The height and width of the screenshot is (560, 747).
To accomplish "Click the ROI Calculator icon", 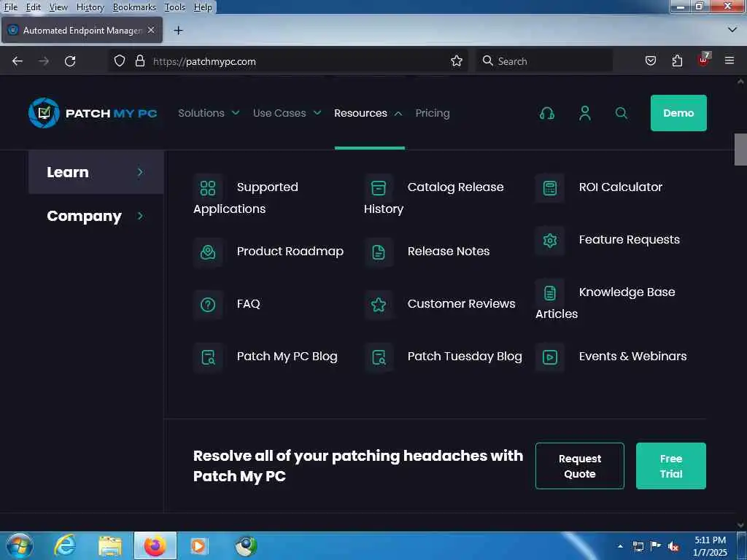I will pyautogui.click(x=550, y=187).
